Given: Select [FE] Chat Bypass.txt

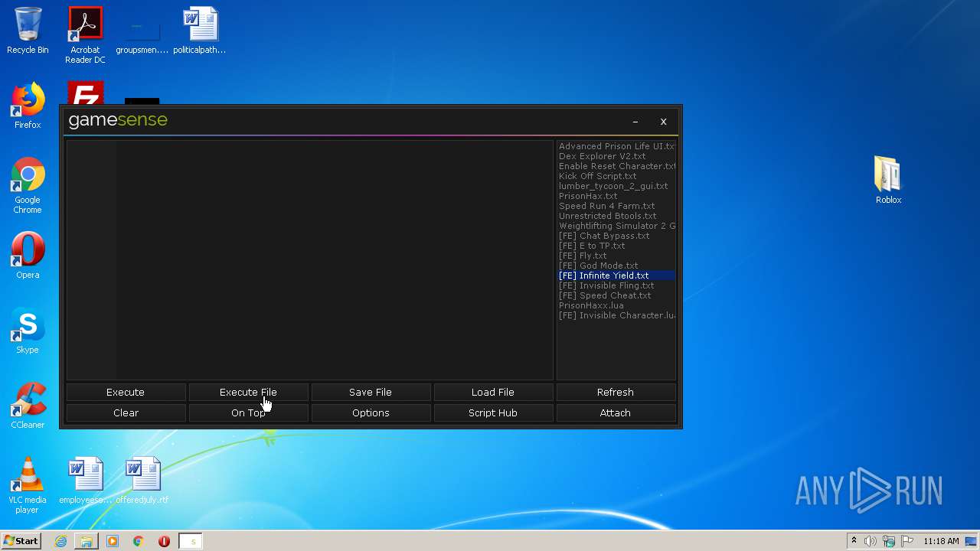Looking at the screenshot, I should point(616,236).
